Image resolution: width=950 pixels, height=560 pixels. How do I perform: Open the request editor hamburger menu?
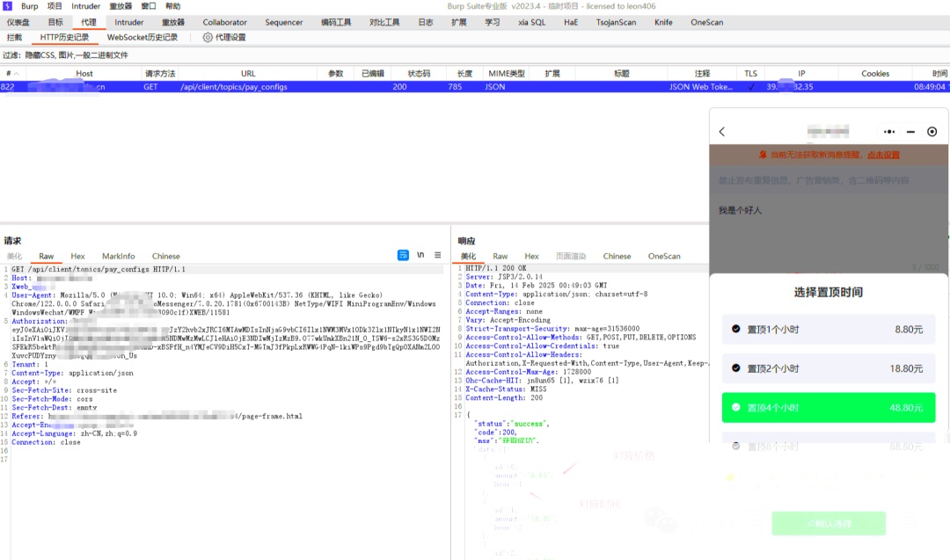[437, 256]
